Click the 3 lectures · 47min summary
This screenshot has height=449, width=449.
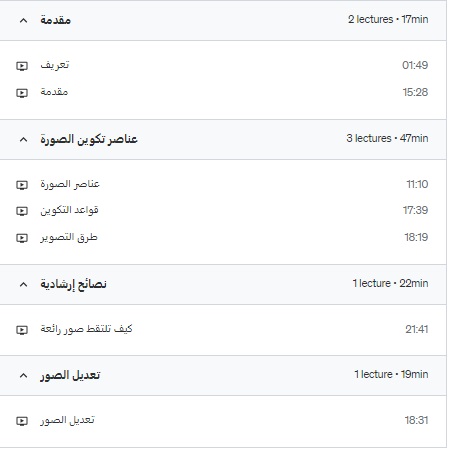pos(387,138)
